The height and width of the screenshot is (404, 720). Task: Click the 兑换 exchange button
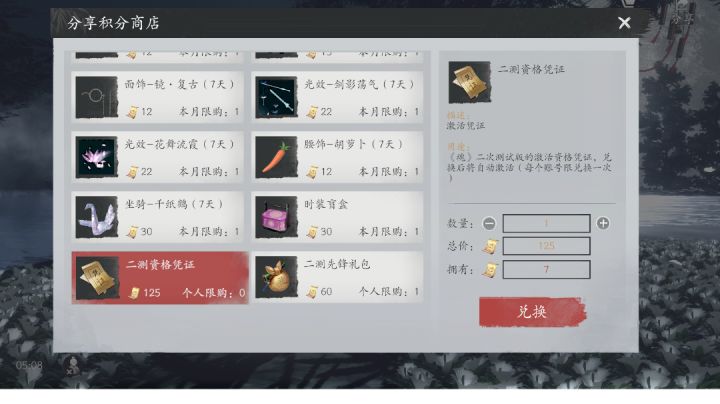(533, 312)
